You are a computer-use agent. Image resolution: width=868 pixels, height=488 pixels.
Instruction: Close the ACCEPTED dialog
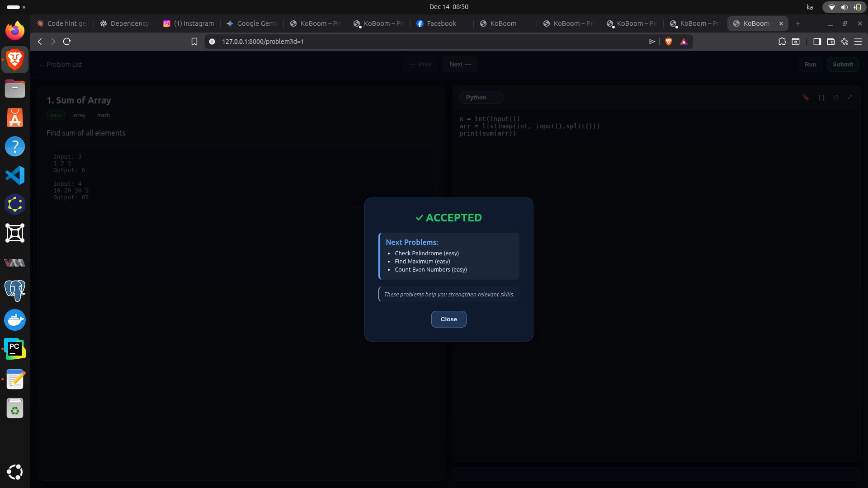(448, 319)
